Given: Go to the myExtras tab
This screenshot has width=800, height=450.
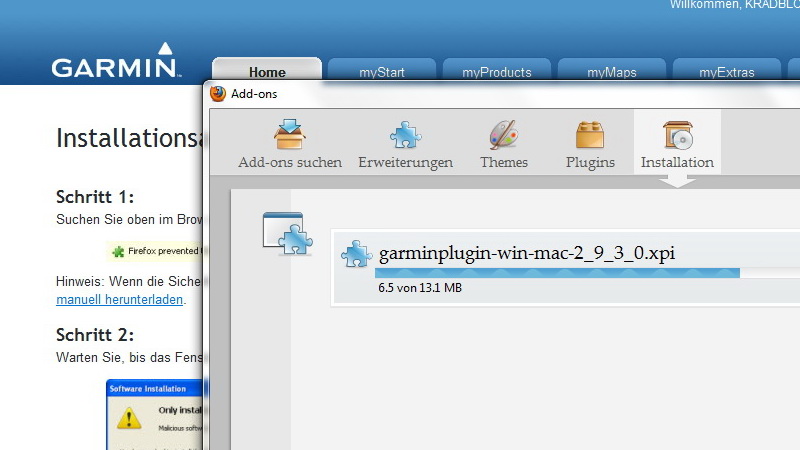Looking at the screenshot, I should 726,72.
